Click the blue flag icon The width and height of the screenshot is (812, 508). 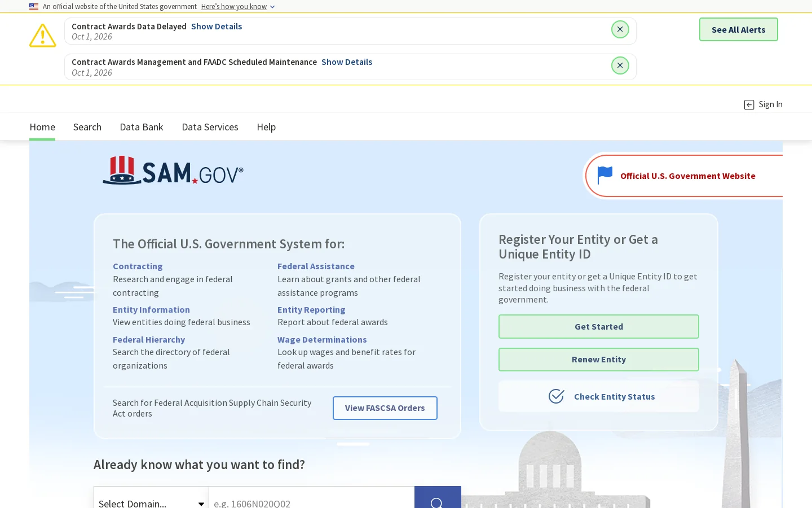coord(604,176)
